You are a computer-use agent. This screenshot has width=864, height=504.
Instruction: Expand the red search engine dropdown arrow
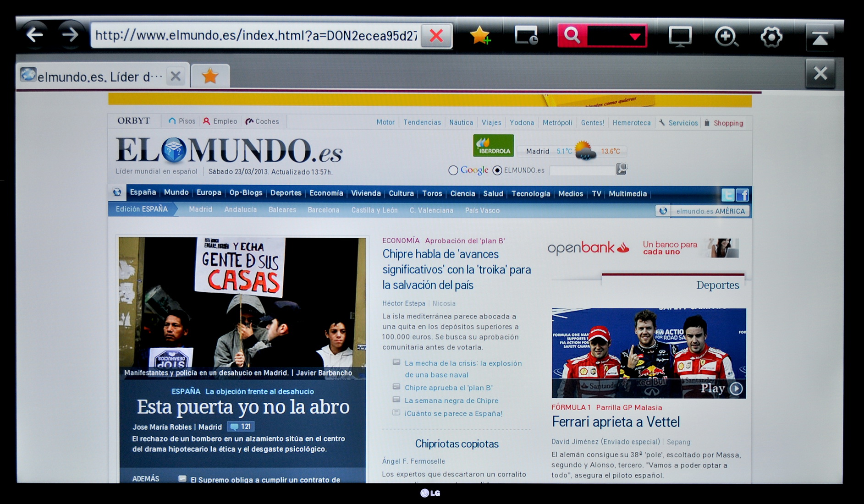635,36
